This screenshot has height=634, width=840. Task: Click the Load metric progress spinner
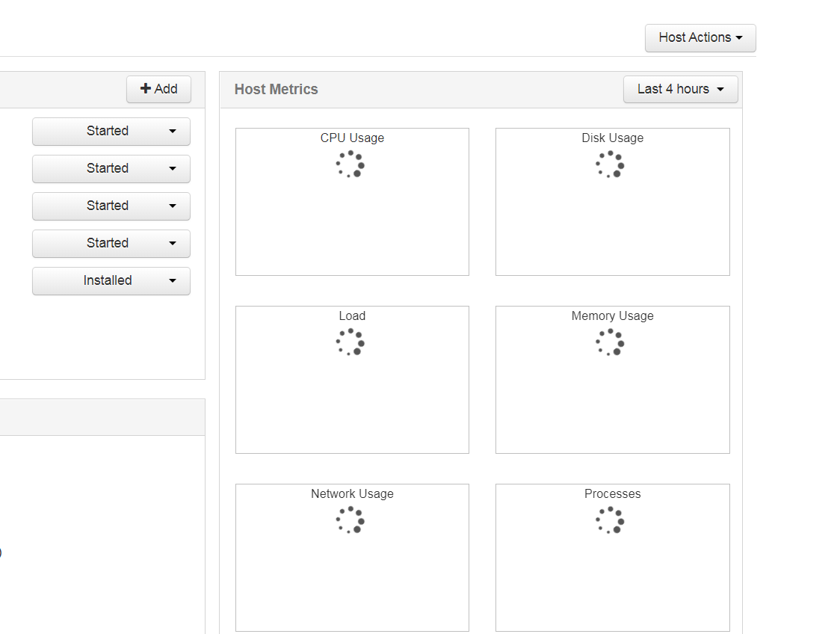tap(351, 342)
